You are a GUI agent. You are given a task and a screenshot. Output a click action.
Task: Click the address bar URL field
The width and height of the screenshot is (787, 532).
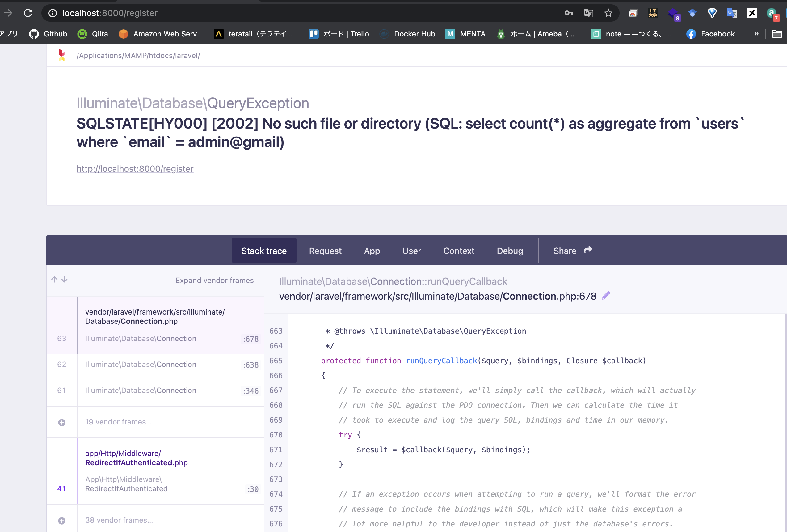tap(305, 13)
